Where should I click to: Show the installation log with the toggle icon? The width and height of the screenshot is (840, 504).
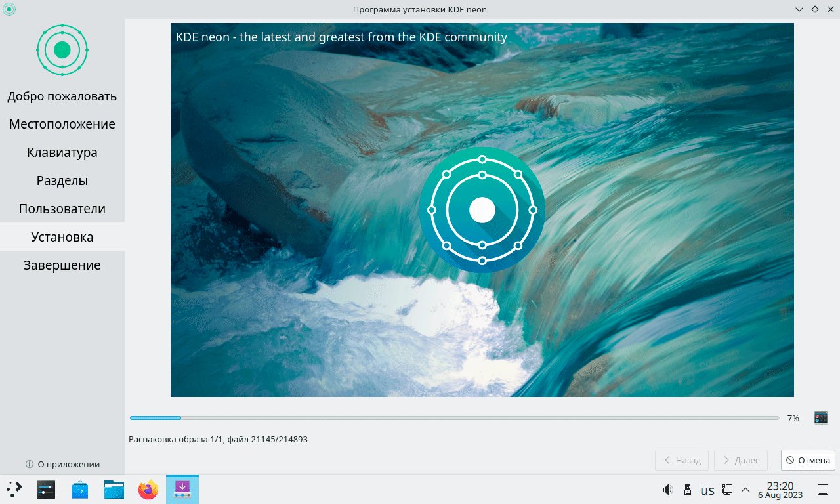click(820, 418)
